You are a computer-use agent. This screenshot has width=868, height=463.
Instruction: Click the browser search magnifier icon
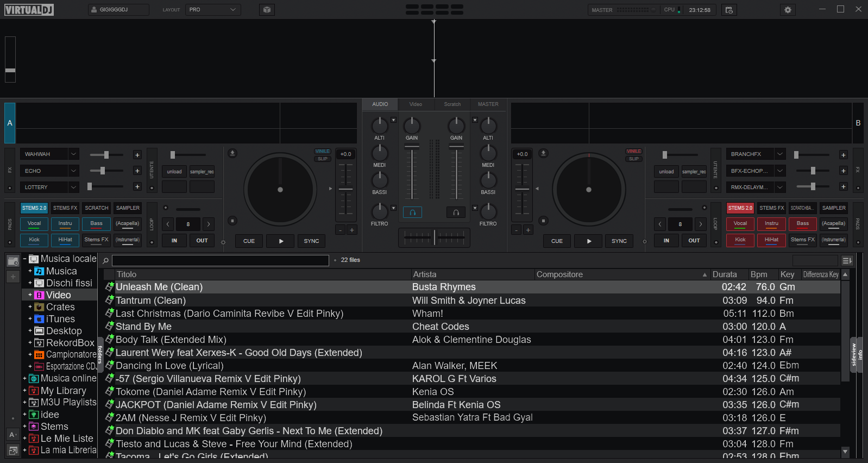(x=105, y=260)
